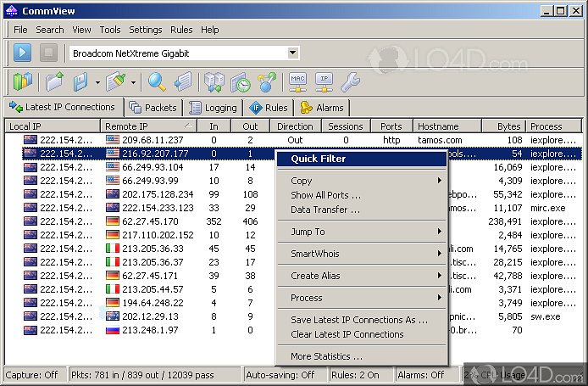Open the Settings menu
The width and height of the screenshot is (588, 386).
click(146, 30)
